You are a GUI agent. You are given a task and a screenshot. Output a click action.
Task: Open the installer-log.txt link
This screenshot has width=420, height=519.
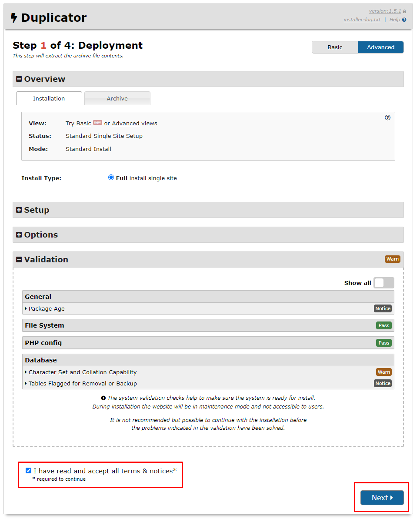pos(362,20)
